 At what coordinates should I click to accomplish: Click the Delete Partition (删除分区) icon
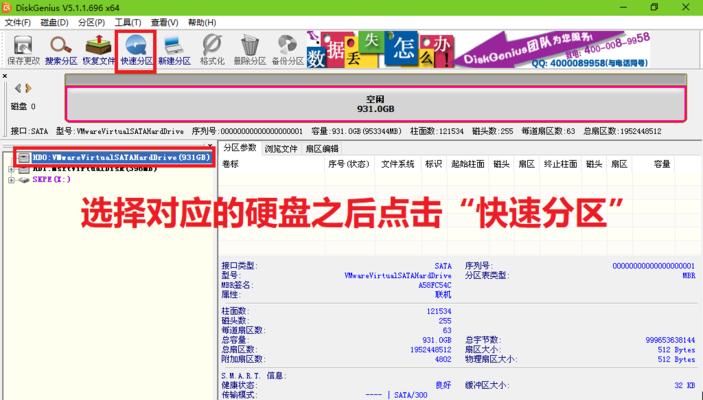[x=250, y=50]
